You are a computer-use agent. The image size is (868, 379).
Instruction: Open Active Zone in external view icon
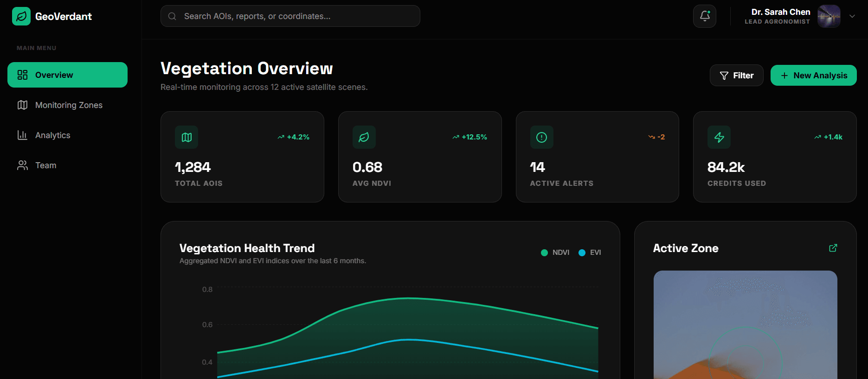[x=833, y=248]
